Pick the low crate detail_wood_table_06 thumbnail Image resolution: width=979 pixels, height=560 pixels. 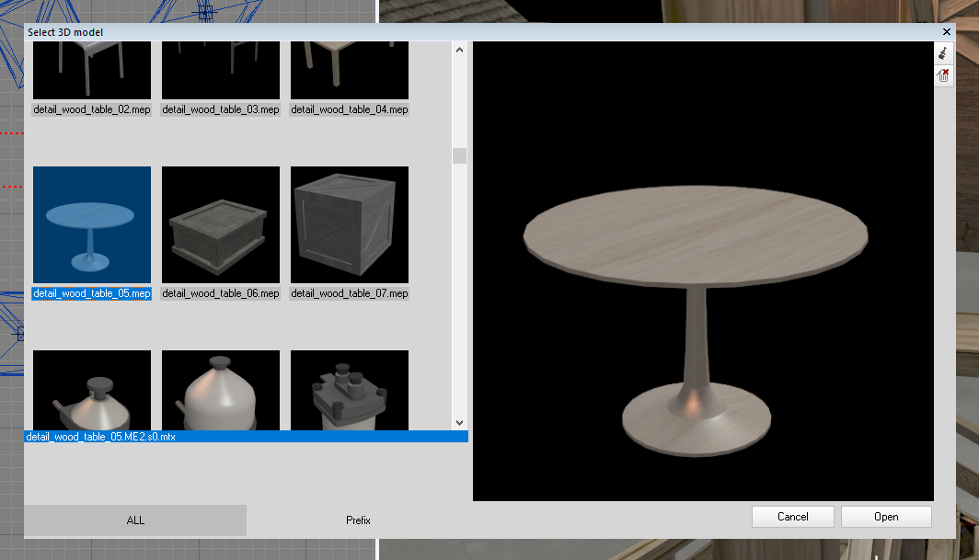point(221,224)
